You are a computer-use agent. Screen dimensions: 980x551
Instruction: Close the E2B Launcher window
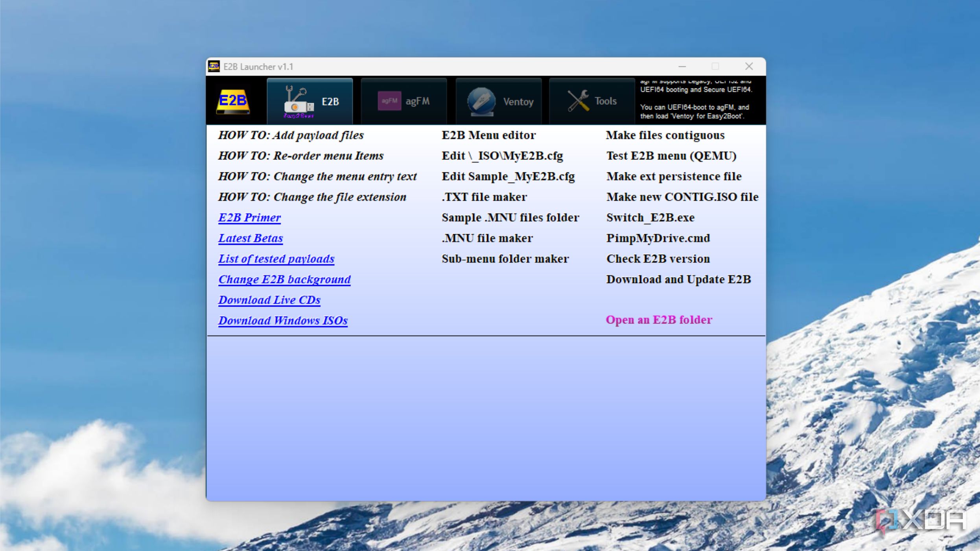[x=749, y=67]
